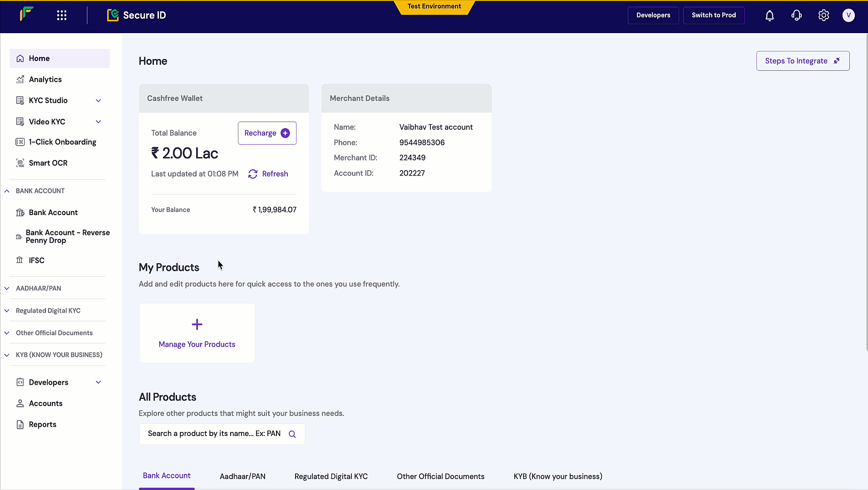Open the user profile avatar V

click(x=848, y=15)
